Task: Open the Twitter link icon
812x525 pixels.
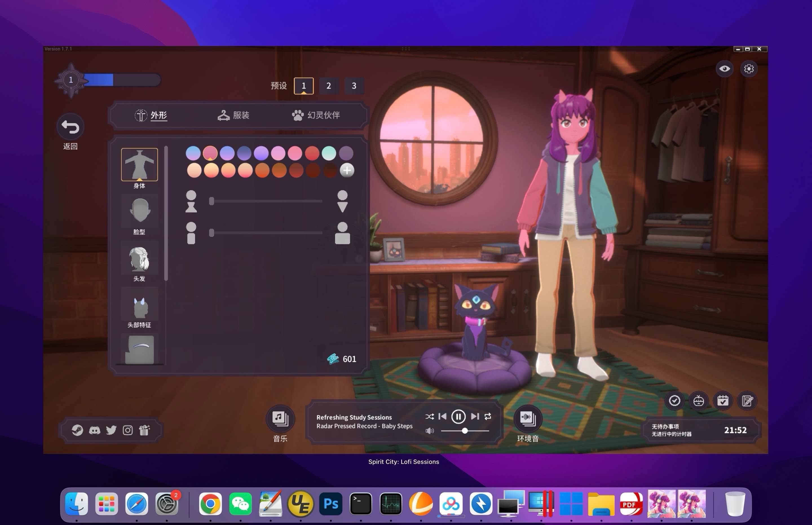Action: (111, 430)
